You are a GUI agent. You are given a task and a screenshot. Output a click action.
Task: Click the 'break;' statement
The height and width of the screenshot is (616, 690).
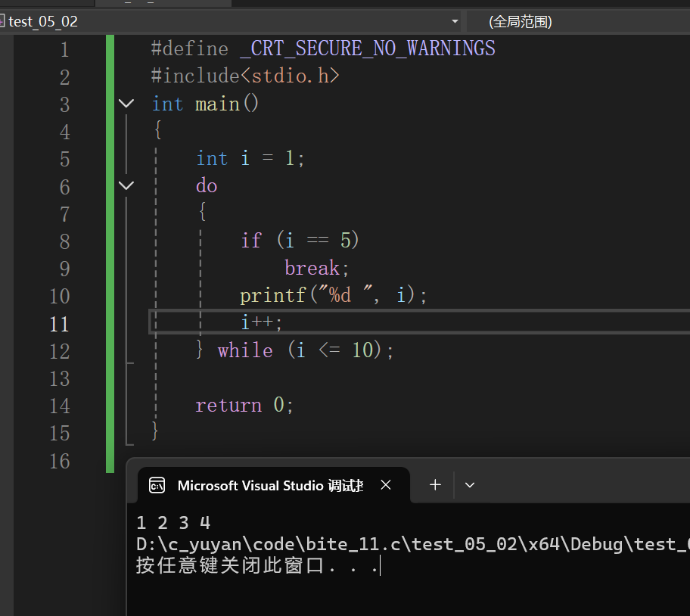coord(317,268)
